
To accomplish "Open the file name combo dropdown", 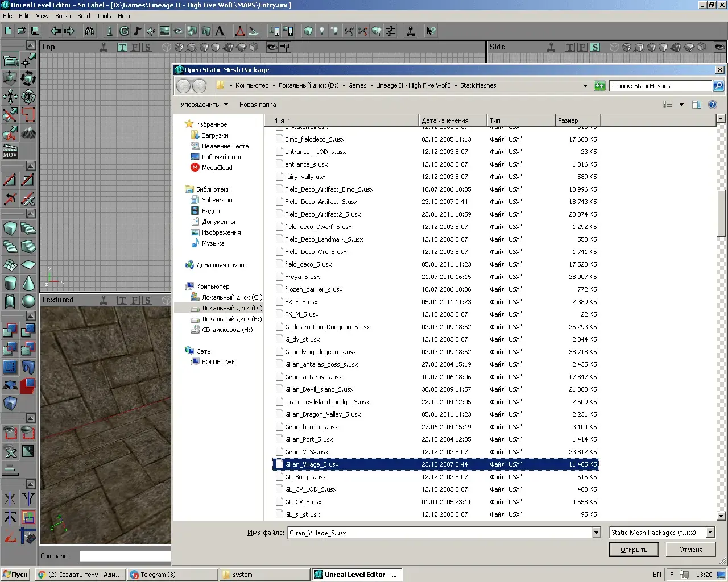I will coord(596,533).
